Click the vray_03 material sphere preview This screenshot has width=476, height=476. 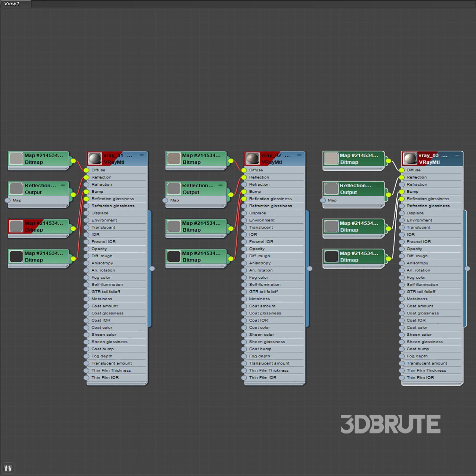click(410, 158)
